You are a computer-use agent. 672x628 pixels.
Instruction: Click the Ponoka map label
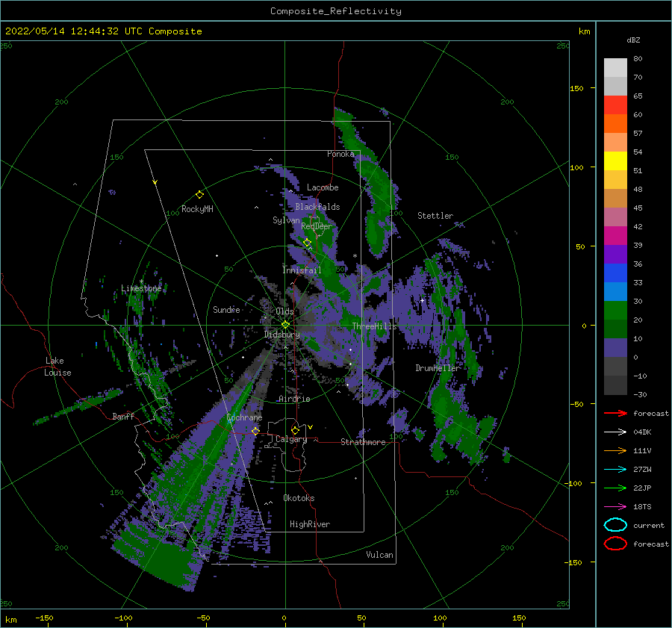point(340,154)
